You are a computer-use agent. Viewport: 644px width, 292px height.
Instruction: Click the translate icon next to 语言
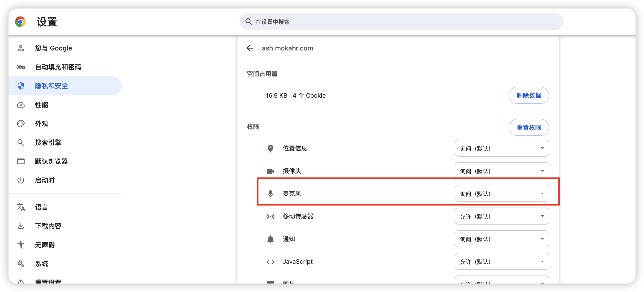coord(21,207)
